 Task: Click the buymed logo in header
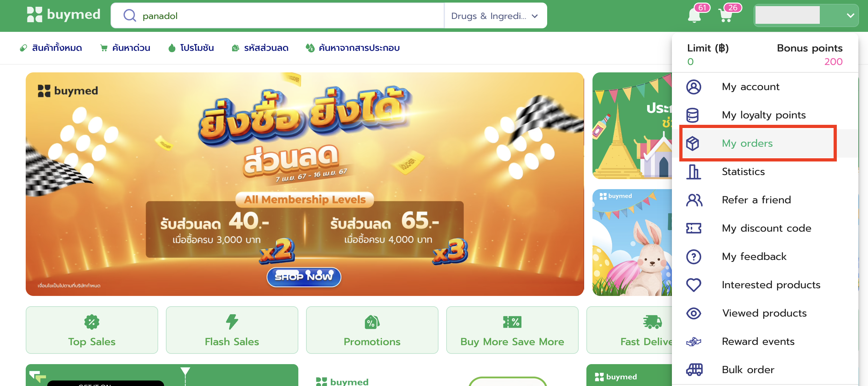pyautogui.click(x=63, y=15)
